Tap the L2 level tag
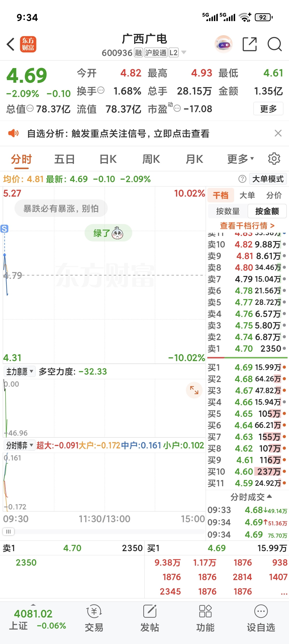The image size is (289, 644). pyautogui.click(x=173, y=53)
